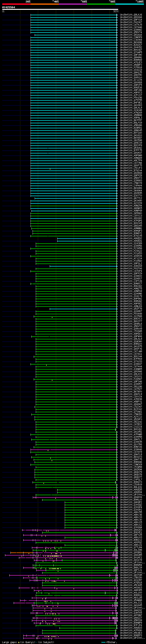Image resolution: width=146 pixels, height=644 pixels.
Task: Click the query end position 323
Action: click(115, 11)
